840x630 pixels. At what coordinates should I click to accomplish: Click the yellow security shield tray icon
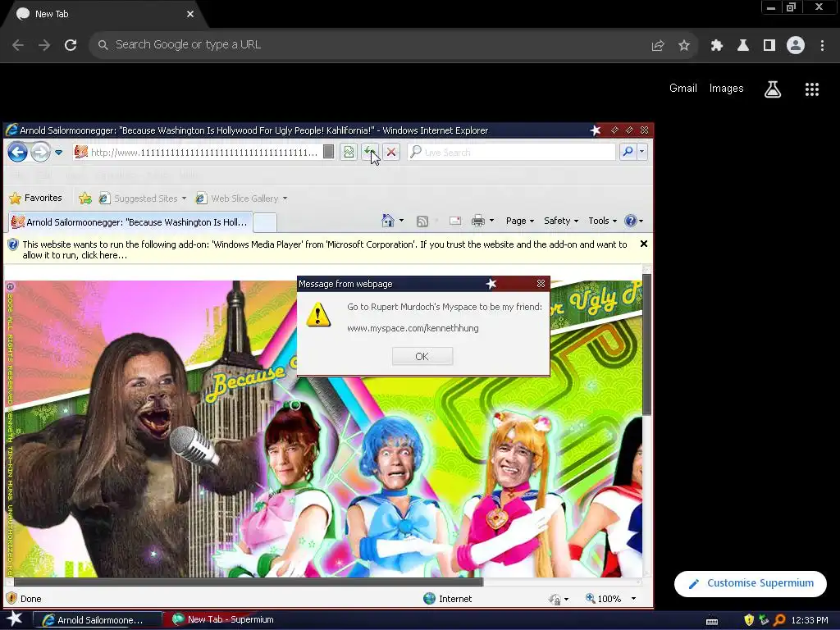748,620
